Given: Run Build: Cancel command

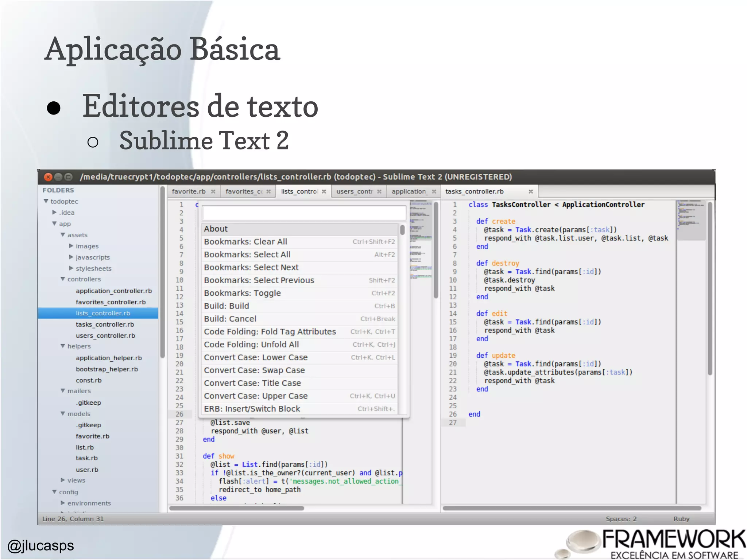Looking at the screenshot, I should pyautogui.click(x=300, y=319).
